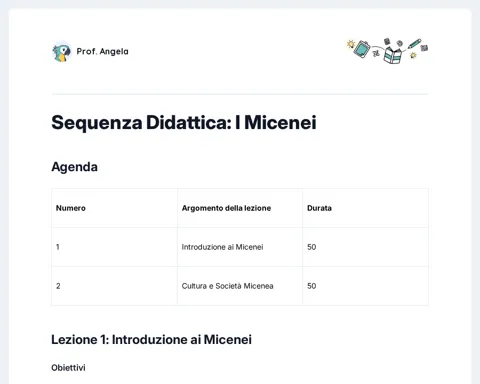Click lesson number 1 cell
This screenshot has width=480, height=384.
tap(114, 247)
